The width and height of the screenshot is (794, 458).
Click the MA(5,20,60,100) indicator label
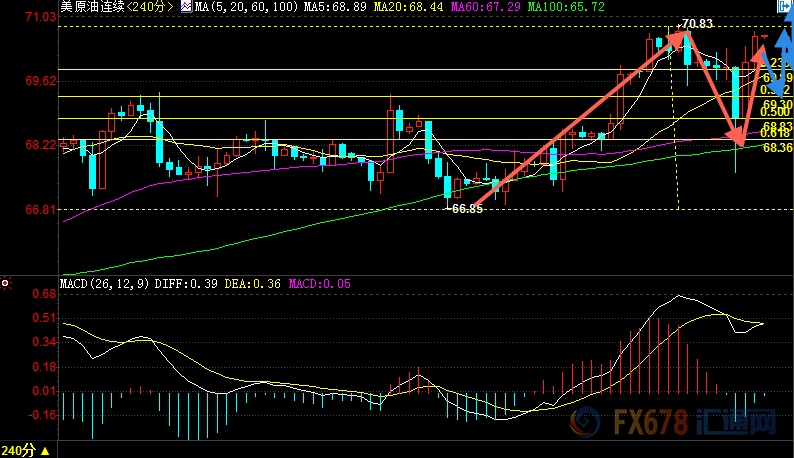point(241,7)
